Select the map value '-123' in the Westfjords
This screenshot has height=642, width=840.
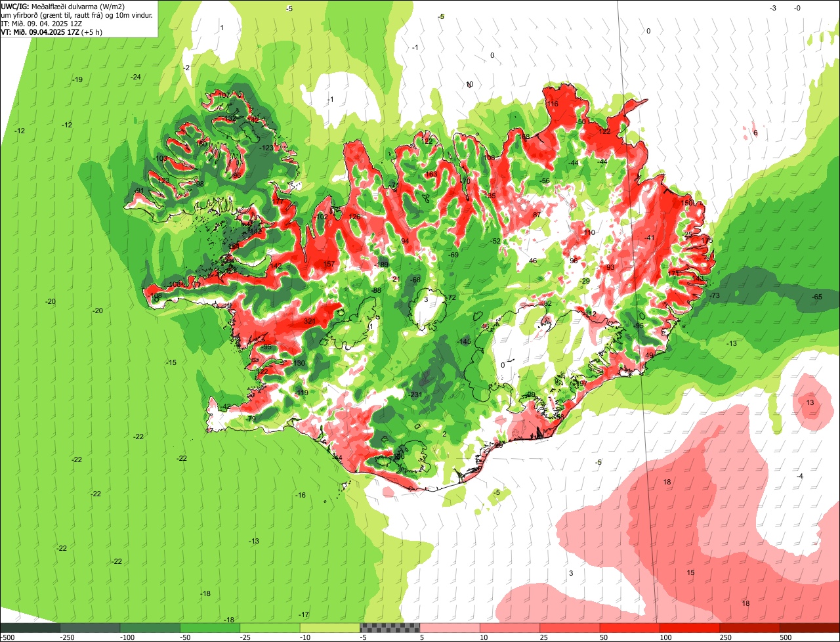(x=266, y=148)
